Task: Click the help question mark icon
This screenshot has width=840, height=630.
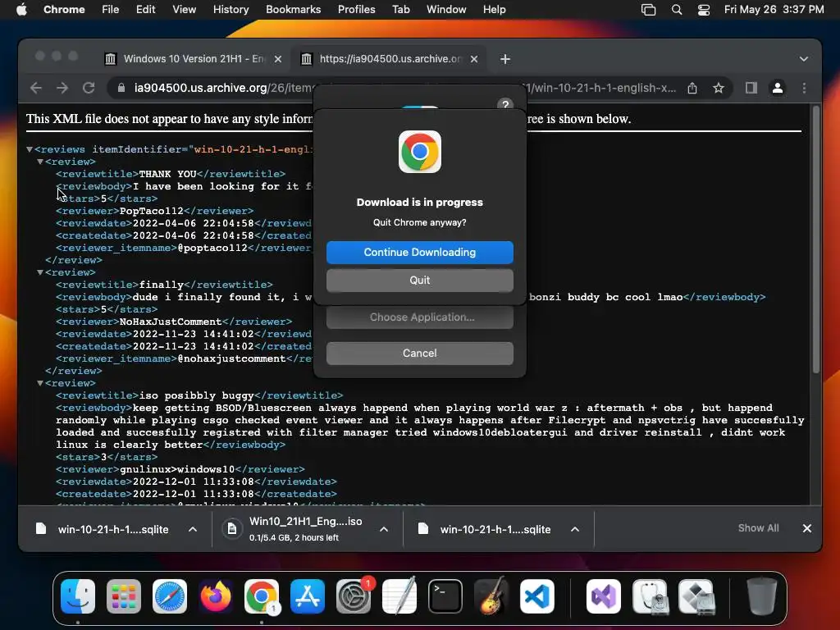Action: click(x=504, y=104)
